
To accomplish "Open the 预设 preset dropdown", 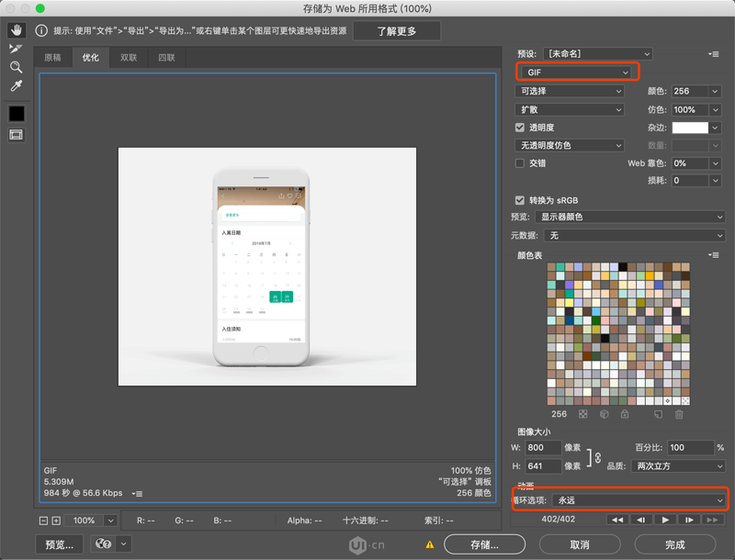I will [x=597, y=54].
